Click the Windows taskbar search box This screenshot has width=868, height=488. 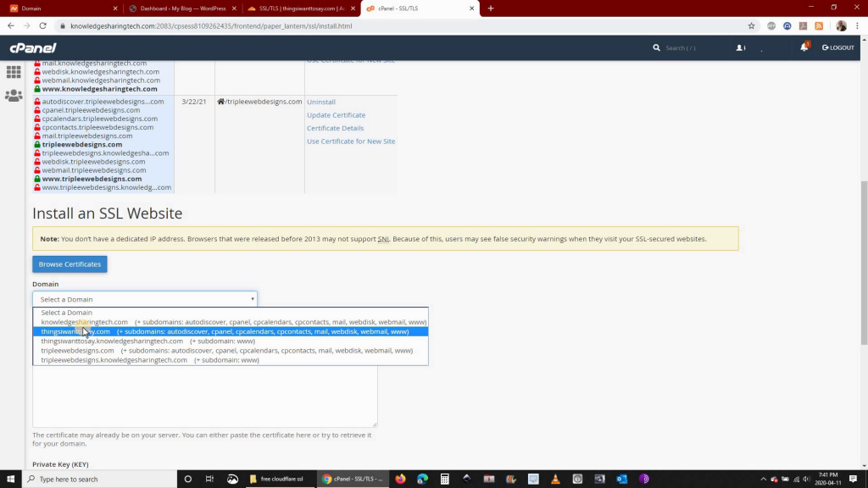100,480
